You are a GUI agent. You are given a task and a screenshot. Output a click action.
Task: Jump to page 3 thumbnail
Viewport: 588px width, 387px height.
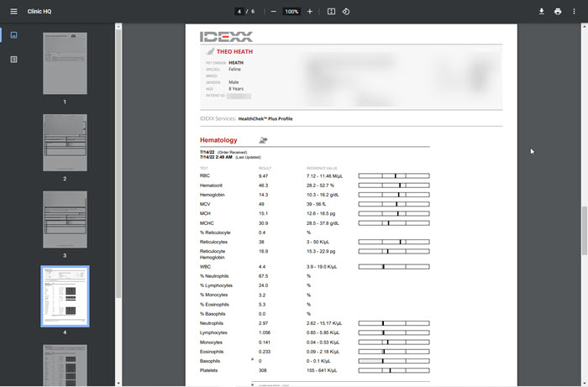(65, 219)
